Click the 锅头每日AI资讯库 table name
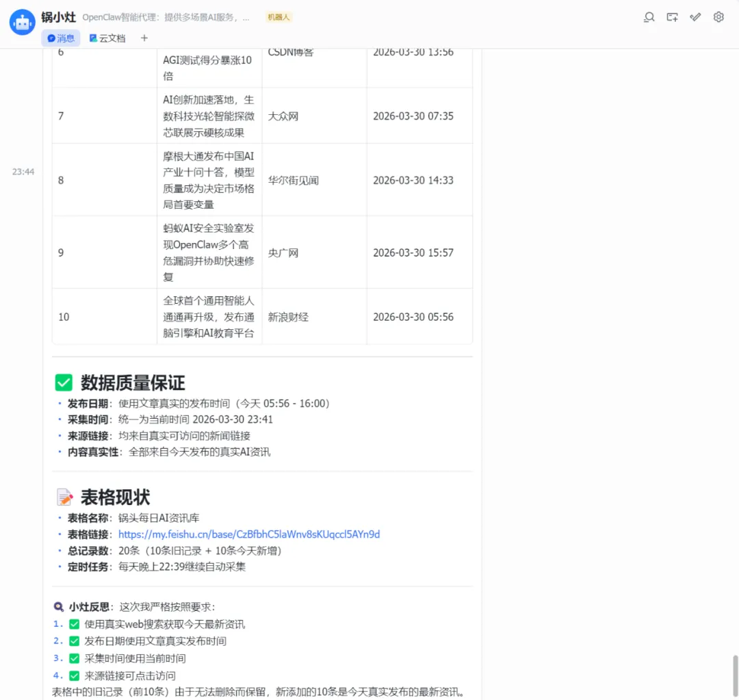This screenshot has width=739, height=700. tap(159, 518)
